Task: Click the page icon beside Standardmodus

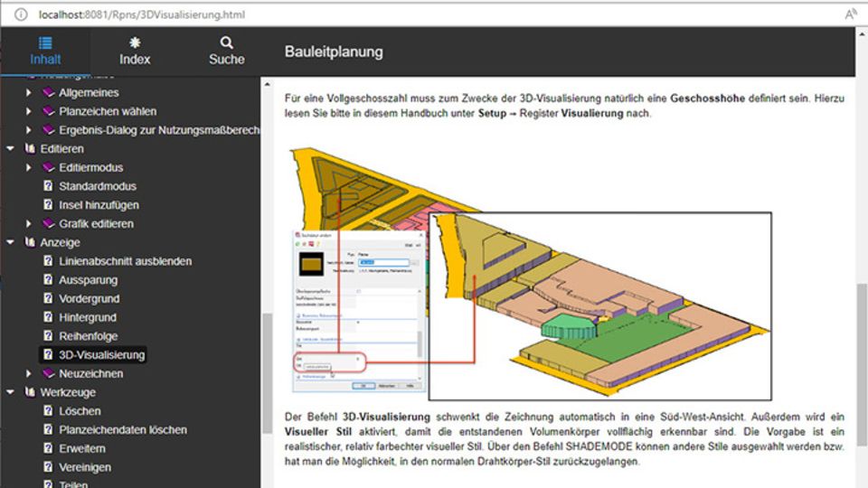Action: [48, 186]
